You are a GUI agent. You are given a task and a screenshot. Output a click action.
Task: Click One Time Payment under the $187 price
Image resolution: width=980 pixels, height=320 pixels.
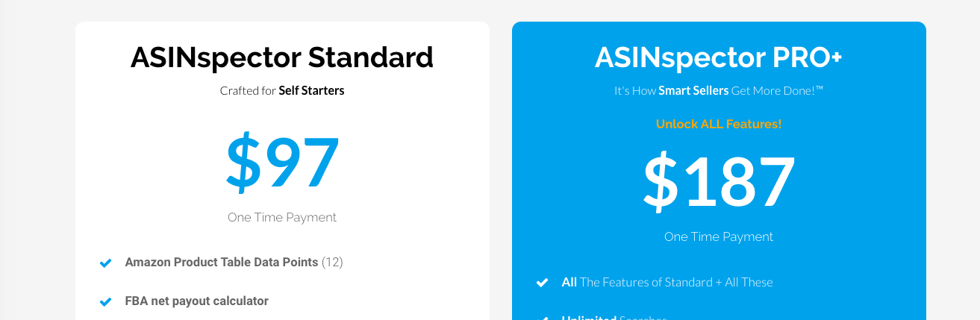pos(719,237)
